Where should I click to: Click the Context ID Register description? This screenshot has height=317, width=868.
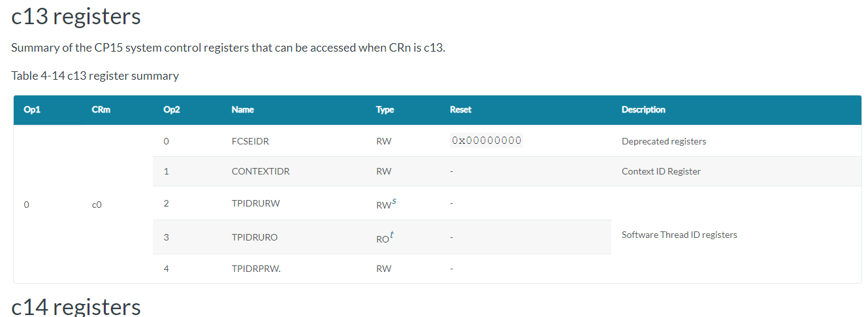click(x=661, y=171)
